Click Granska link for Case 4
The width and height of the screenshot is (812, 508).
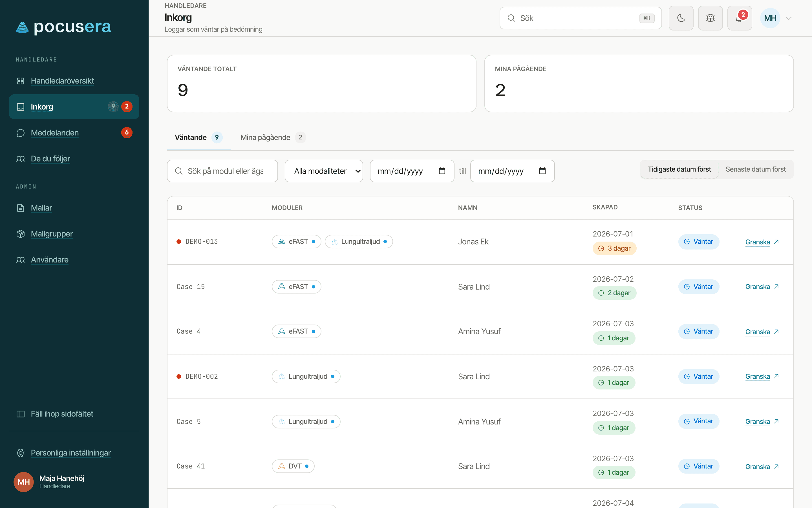click(762, 332)
